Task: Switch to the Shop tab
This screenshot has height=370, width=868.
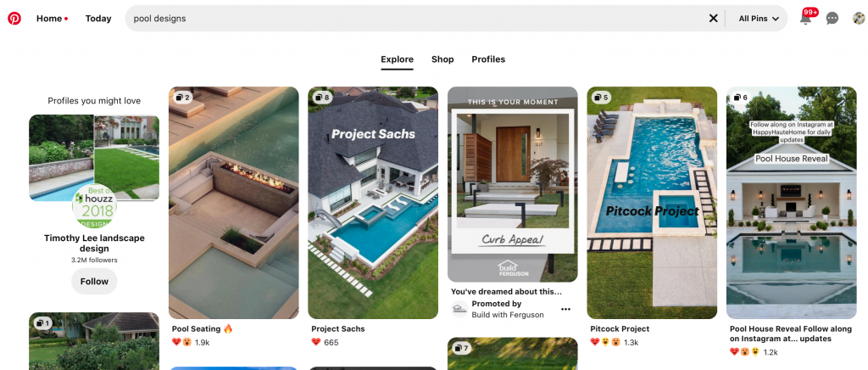Action: [x=442, y=59]
